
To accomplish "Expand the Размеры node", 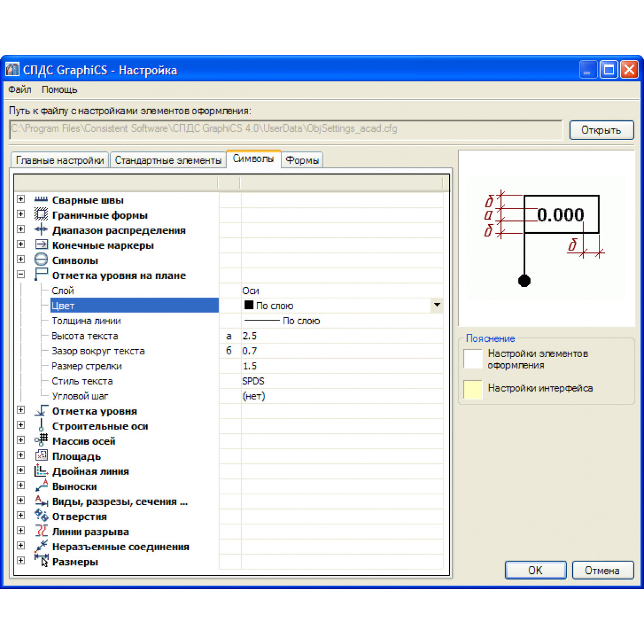I will pyautogui.click(x=21, y=560).
